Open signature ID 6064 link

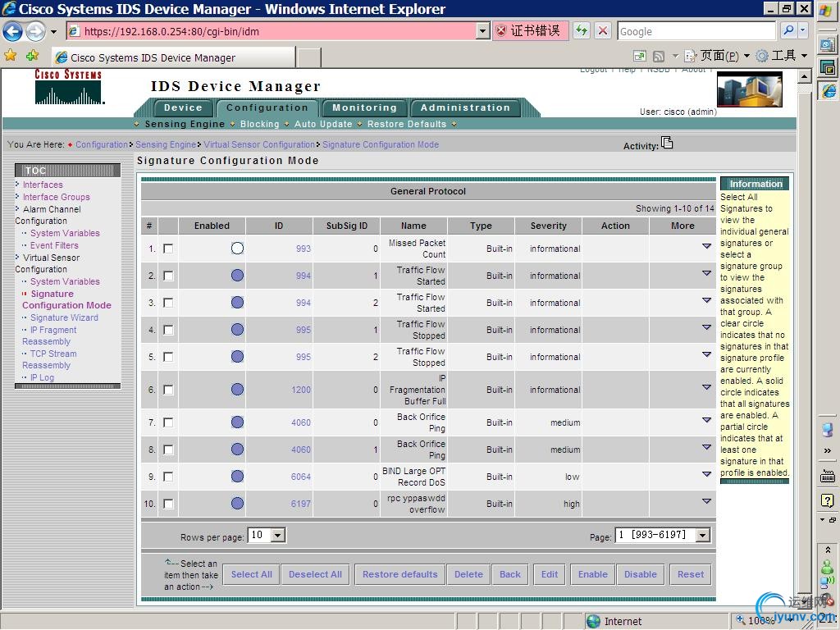300,477
